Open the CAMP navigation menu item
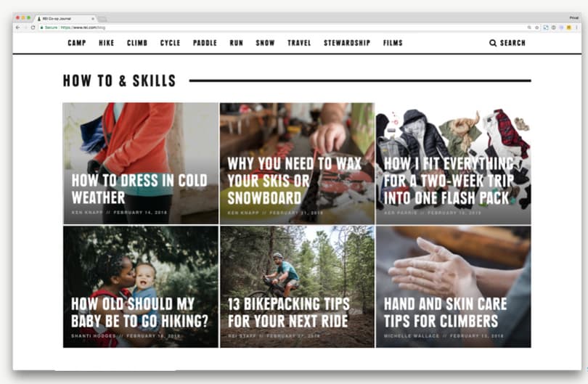Image resolution: width=588 pixels, height=384 pixels. [77, 43]
